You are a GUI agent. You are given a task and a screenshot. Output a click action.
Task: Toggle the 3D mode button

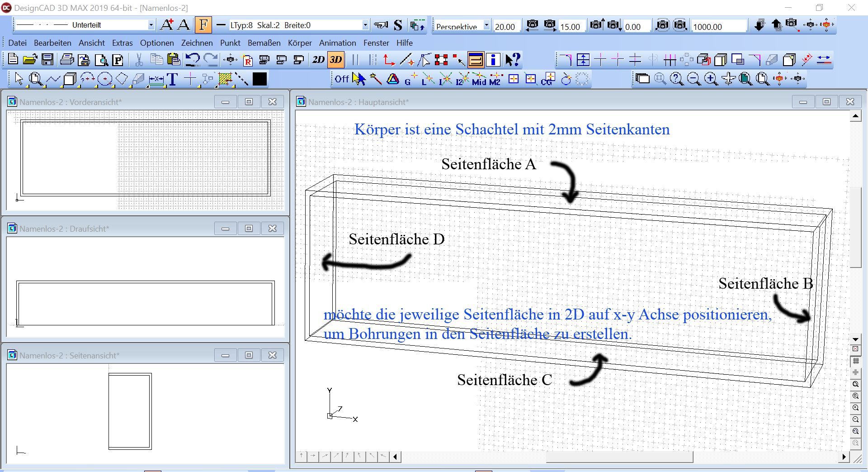coord(336,60)
